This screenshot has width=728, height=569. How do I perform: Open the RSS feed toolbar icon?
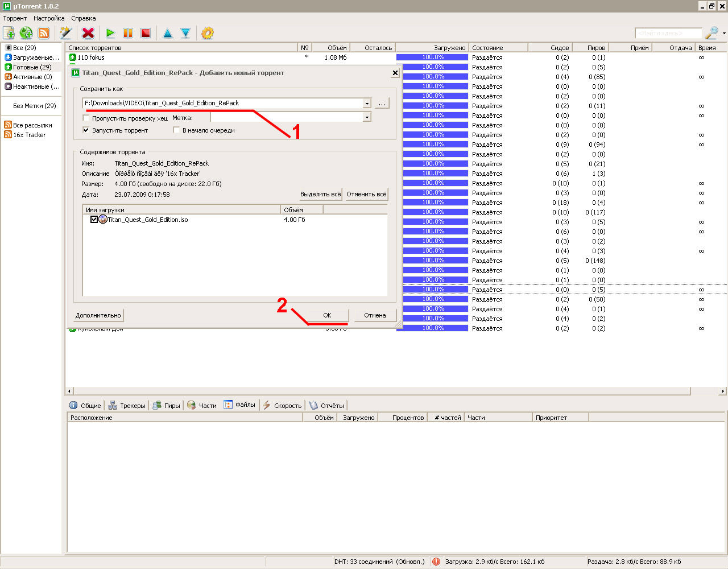tap(44, 33)
